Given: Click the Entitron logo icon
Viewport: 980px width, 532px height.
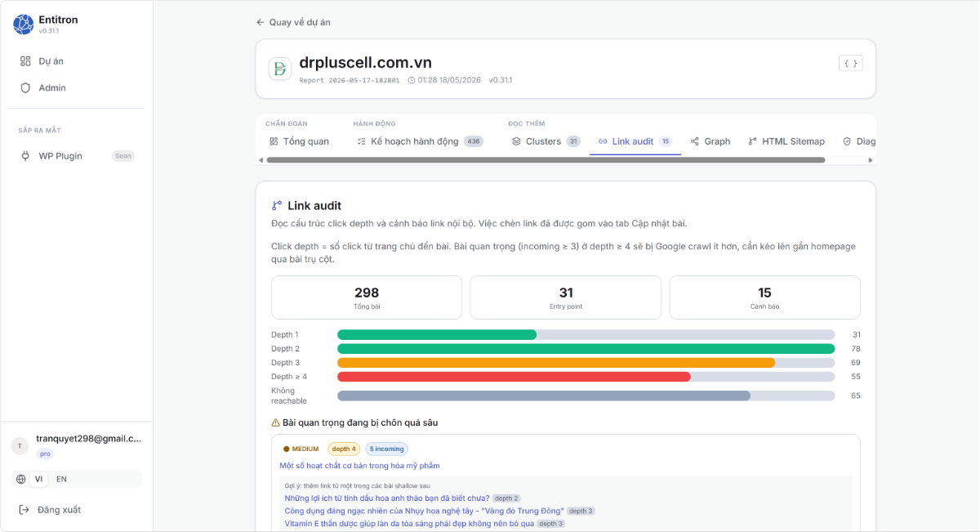Looking at the screenshot, I should point(24,25).
